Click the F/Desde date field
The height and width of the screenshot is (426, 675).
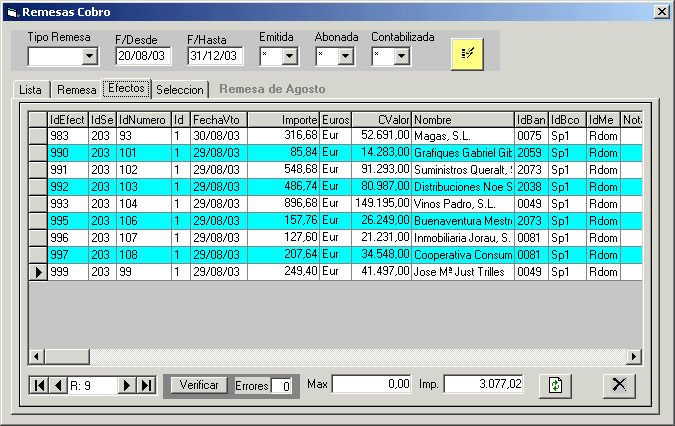point(143,56)
